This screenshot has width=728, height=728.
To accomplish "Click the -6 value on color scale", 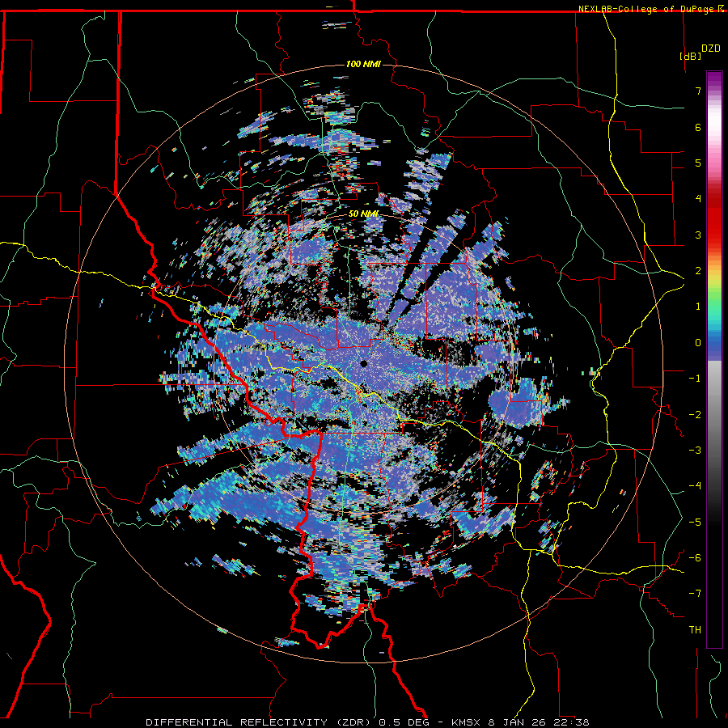I will pyautogui.click(x=695, y=558).
